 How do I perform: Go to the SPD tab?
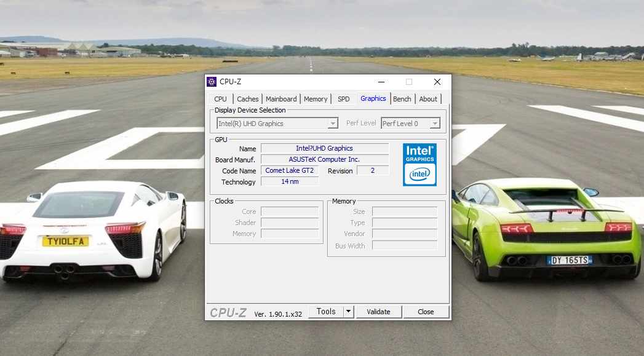[344, 99]
